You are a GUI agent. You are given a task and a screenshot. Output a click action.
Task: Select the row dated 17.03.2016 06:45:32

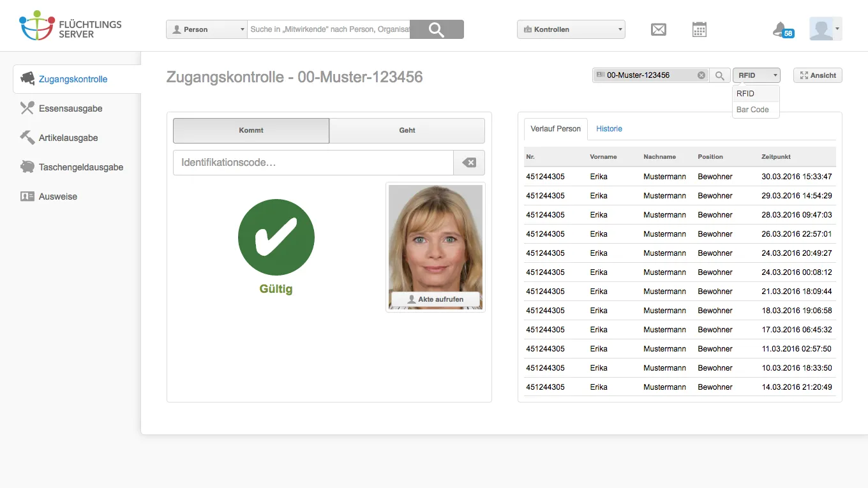point(680,330)
